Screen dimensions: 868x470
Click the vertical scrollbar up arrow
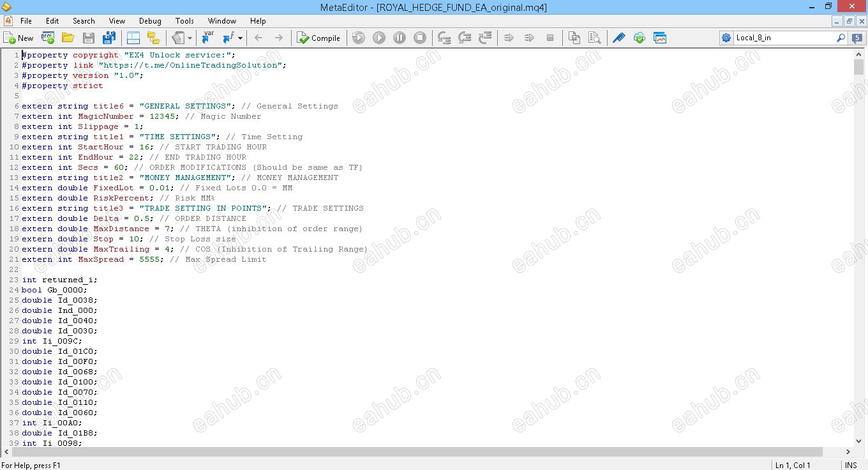tap(858, 55)
